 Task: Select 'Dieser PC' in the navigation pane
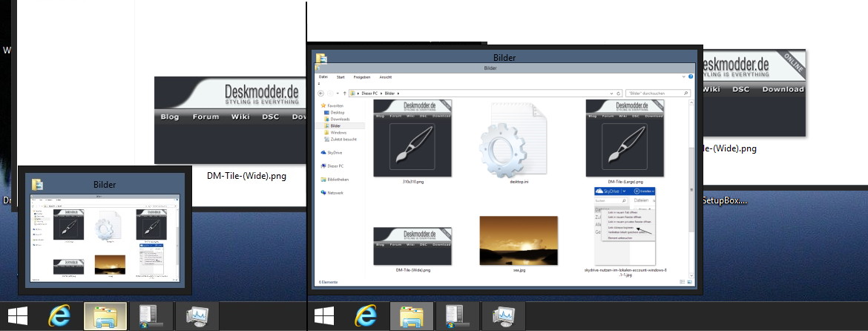click(332, 165)
